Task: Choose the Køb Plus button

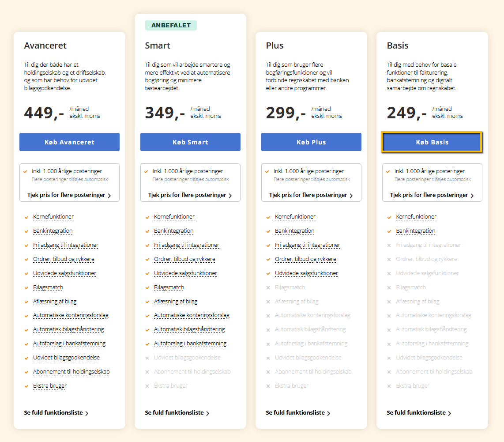Action: pyautogui.click(x=311, y=142)
